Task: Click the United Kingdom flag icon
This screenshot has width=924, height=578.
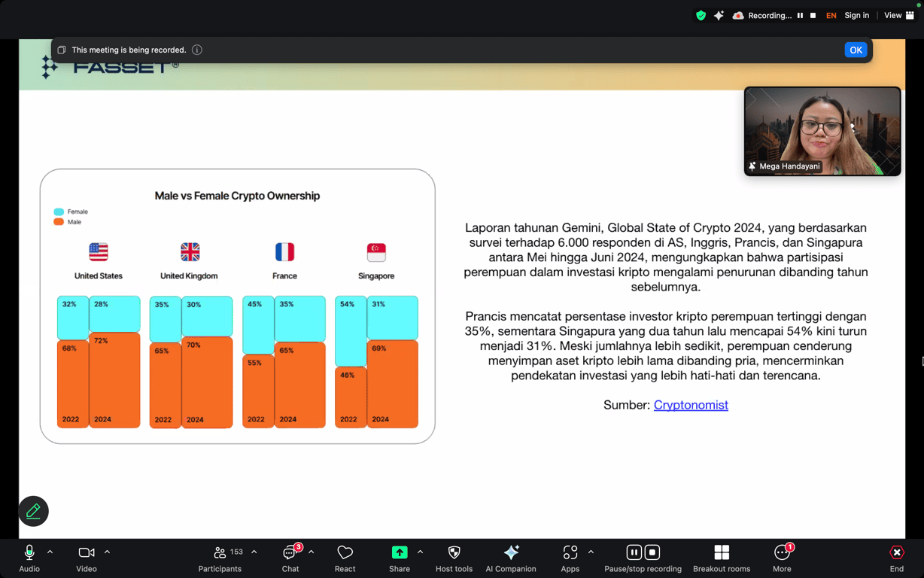Action: 190,251
